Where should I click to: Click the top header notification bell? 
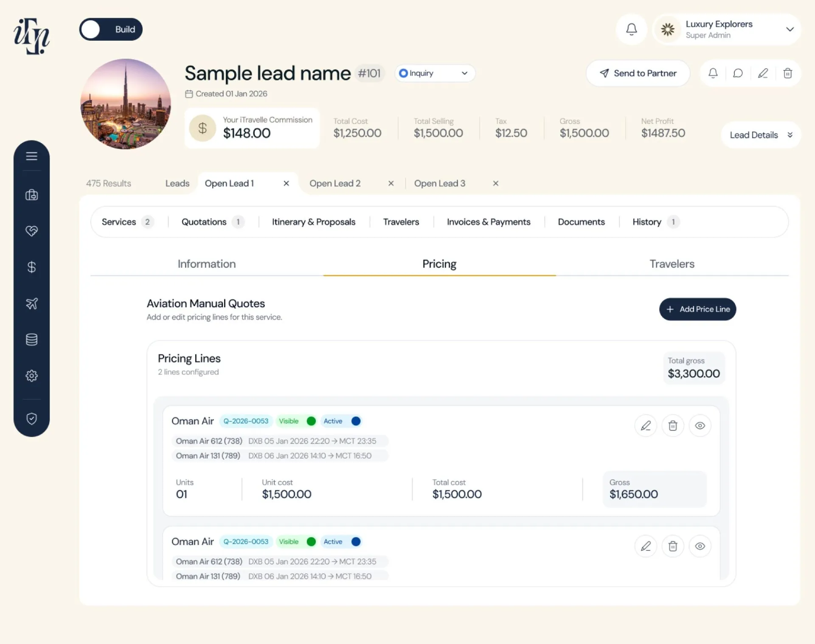coord(632,29)
